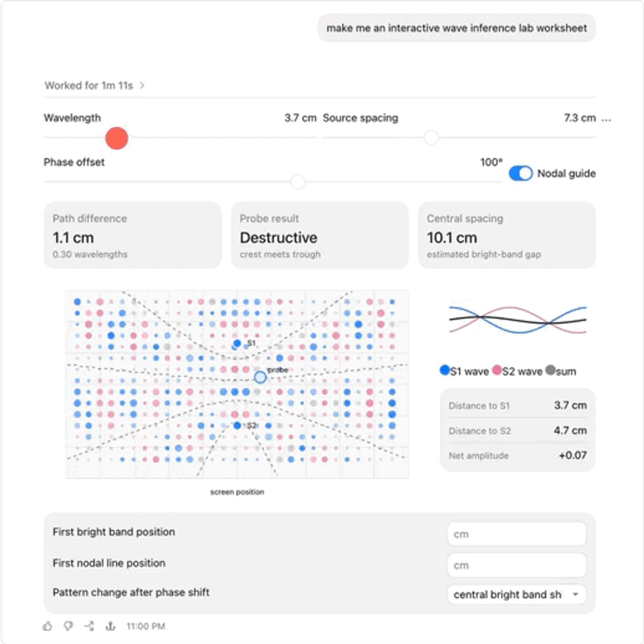Toggle the Nodal guide switch

[x=521, y=173]
